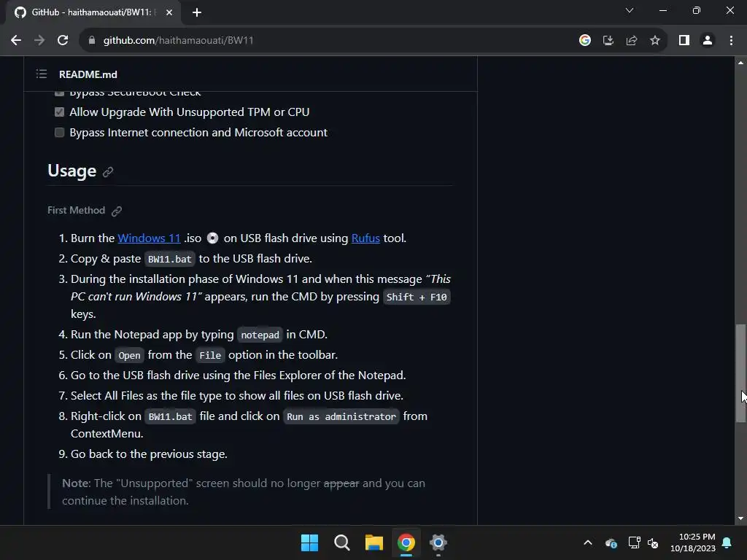Image resolution: width=747 pixels, height=560 pixels.
Task: Open the Rufus link
Action: (x=365, y=238)
